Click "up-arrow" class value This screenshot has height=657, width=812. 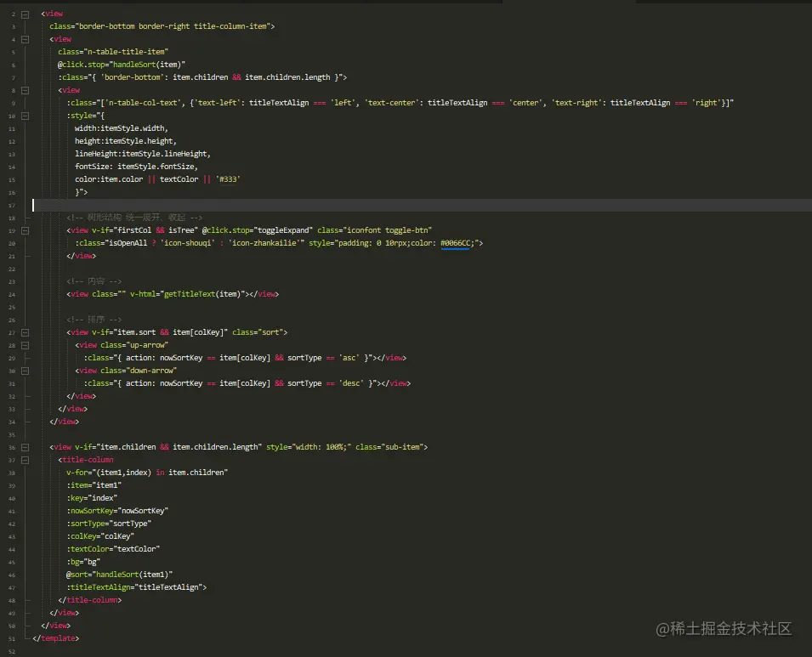pos(147,345)
